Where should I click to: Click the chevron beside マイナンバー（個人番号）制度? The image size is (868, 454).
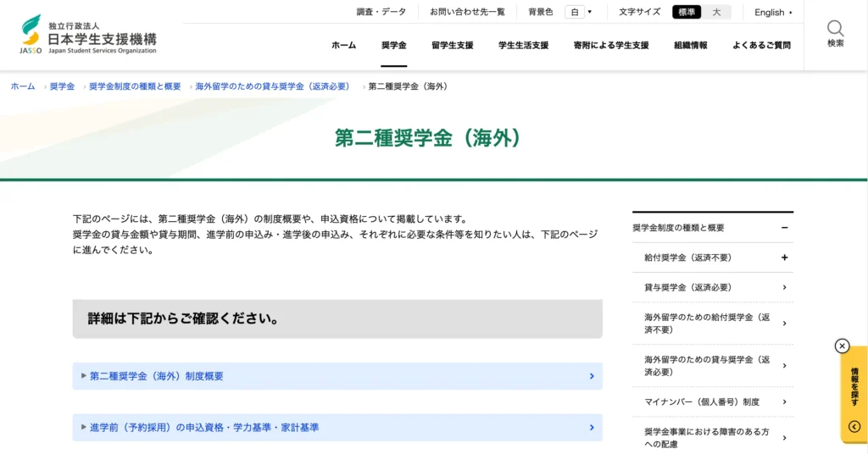(x=785, y=401)
